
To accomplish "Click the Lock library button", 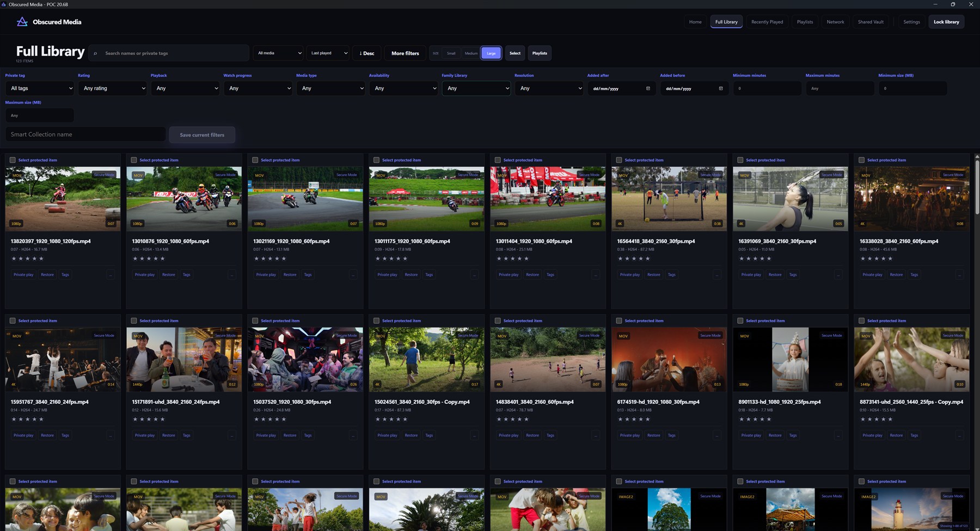I will coord(946,22).
